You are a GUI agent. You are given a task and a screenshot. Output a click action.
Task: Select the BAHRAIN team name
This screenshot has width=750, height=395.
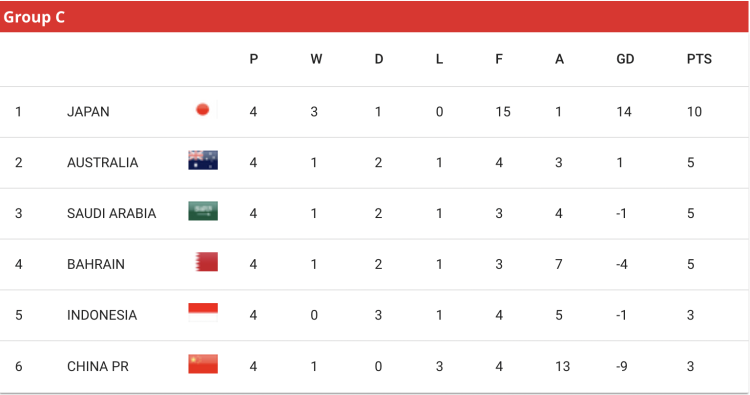point(96,264)
